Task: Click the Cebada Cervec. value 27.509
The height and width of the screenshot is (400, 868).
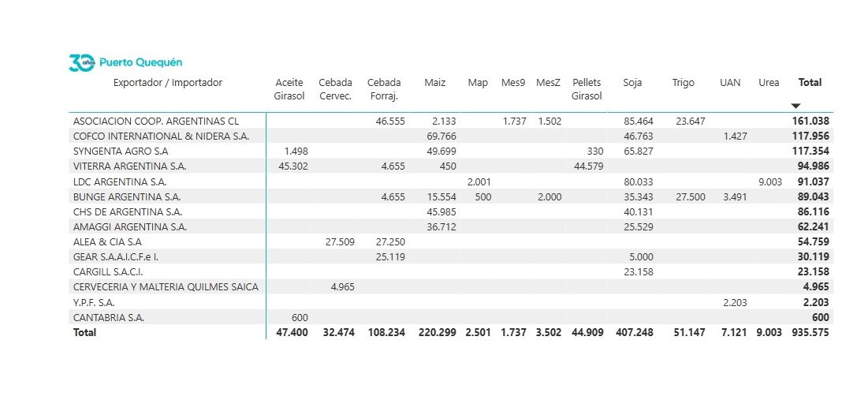Action: point(339,241)
